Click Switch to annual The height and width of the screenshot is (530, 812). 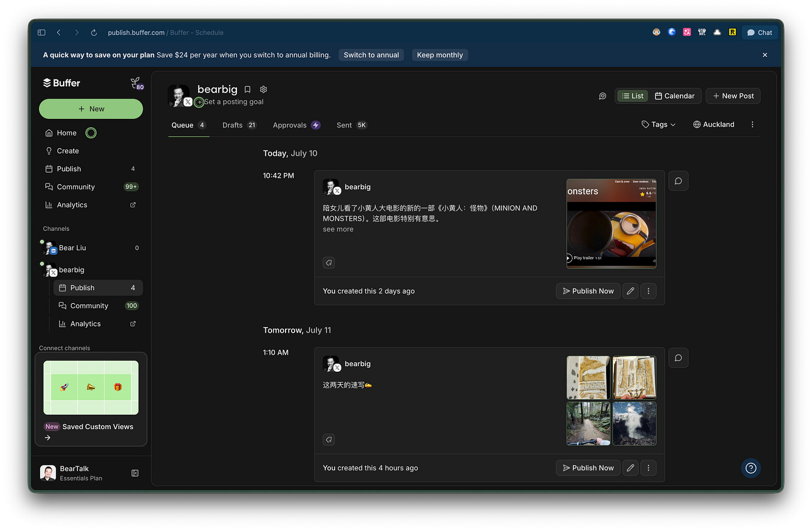pyautogui.click(x=371, y=55)
